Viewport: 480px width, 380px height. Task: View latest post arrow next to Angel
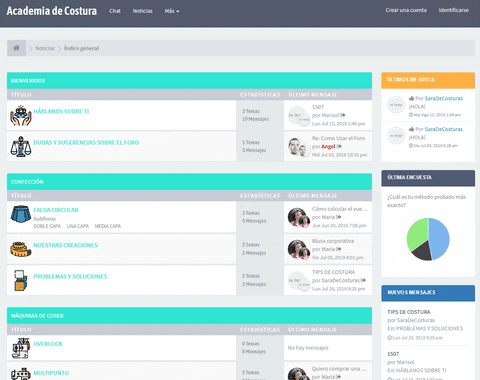point(339,146)
